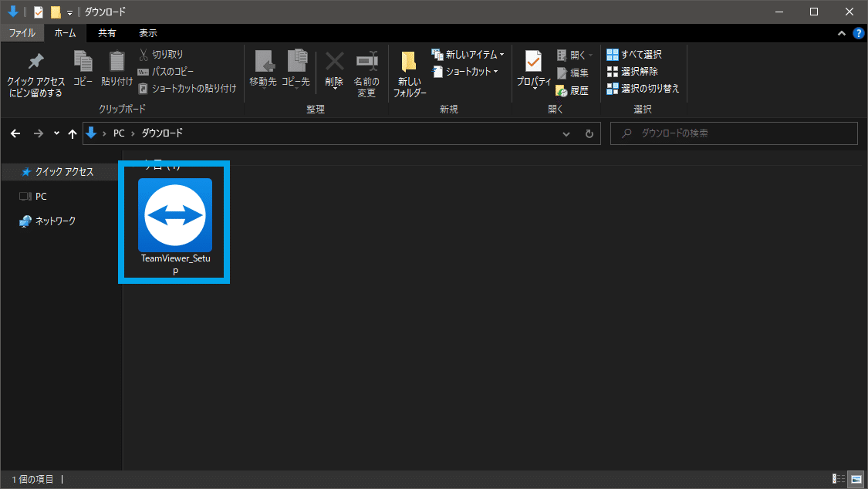Viewport: 868px width, 489px height.
Task: Click the 貼り付け ribbon button
Action: pos(117,69)
